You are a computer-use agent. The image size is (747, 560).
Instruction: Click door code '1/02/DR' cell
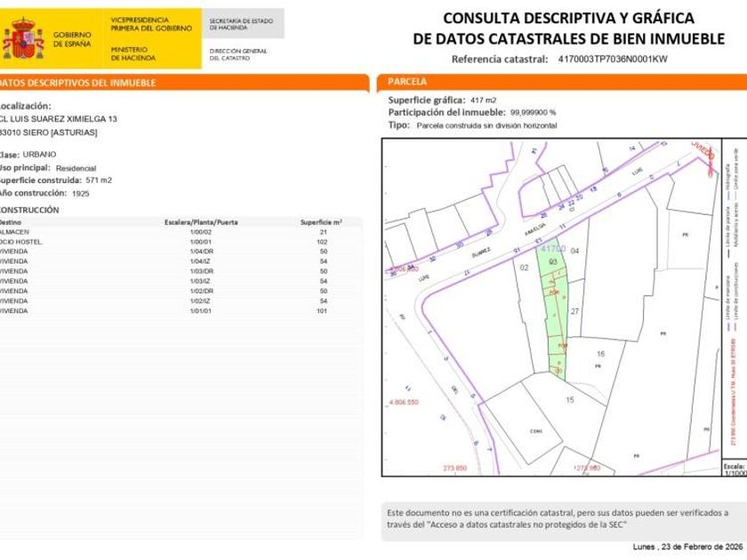pyautogui.click(x=202, y=291)
